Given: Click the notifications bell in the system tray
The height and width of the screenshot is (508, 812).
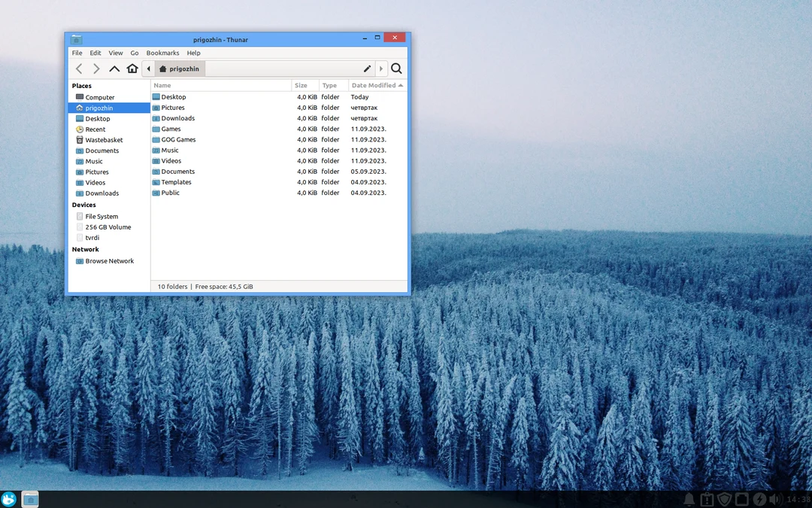Looking at the screenshot, I should (689, 499).
